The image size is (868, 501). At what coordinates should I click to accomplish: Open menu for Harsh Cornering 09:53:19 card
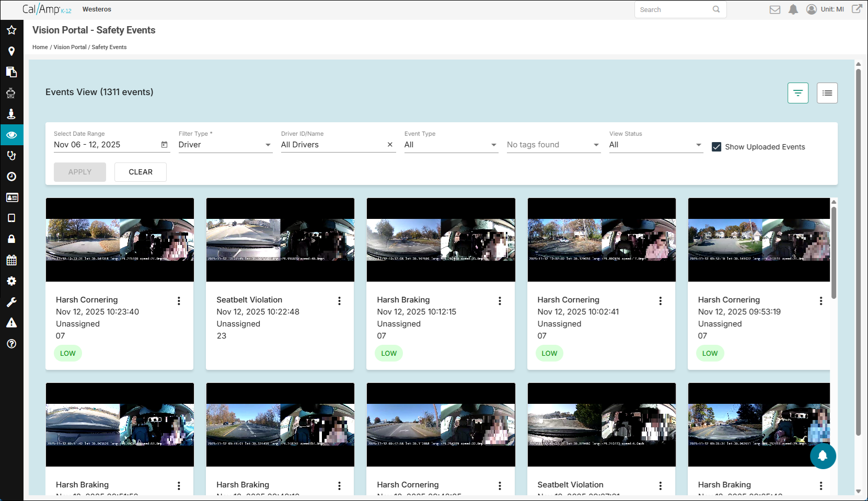[821, 301]
